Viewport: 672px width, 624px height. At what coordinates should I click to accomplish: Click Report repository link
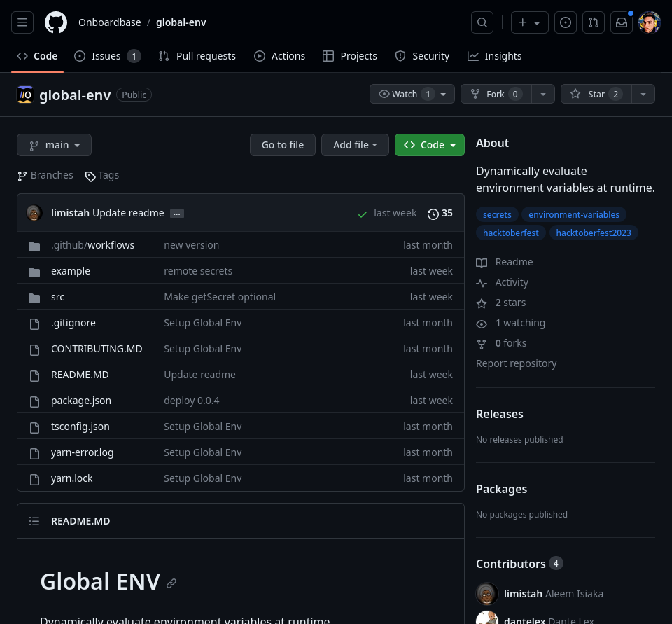coord(517,363)
